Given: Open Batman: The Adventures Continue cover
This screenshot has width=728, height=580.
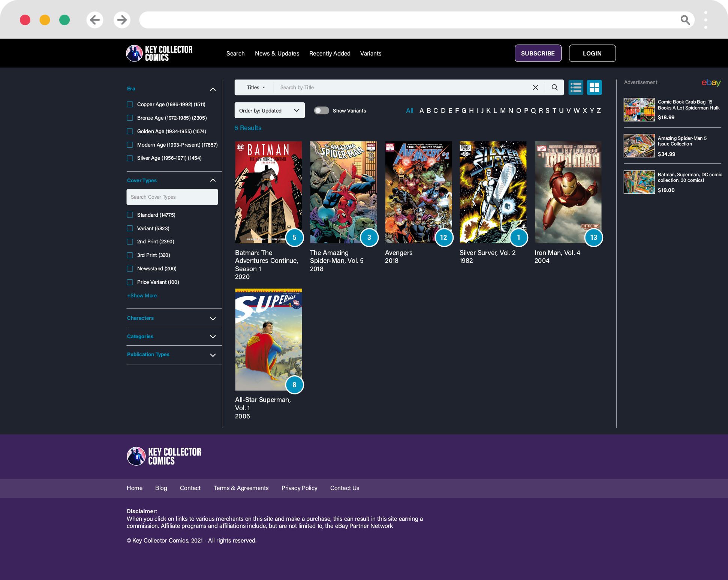Looking at the screenshot, I should pyautogui.click(x=268, y=192).
